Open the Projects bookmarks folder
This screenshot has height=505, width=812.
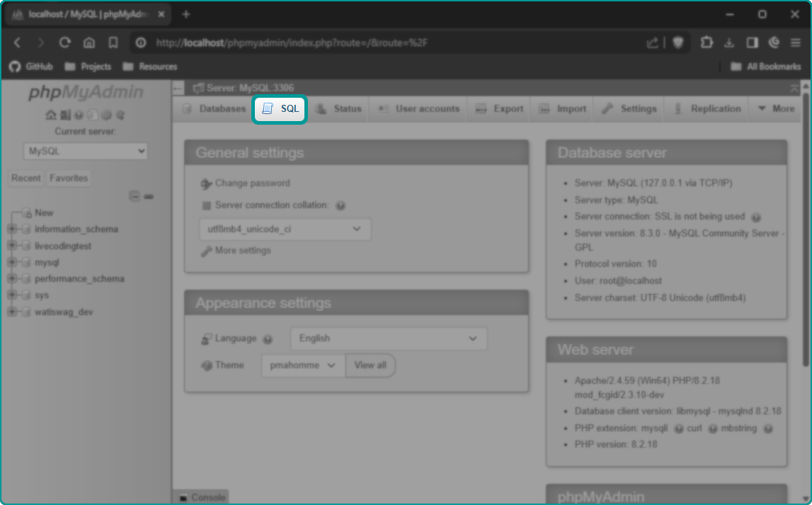coord(88,67)
